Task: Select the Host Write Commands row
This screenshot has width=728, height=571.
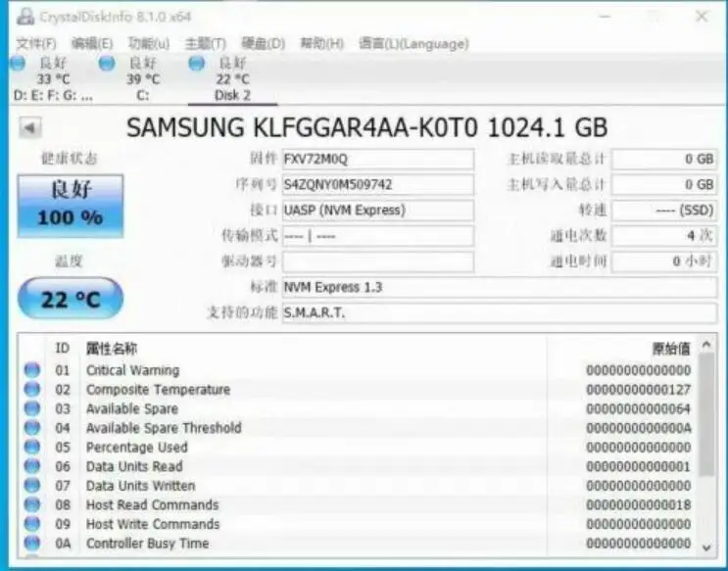Action: point(358,524)
